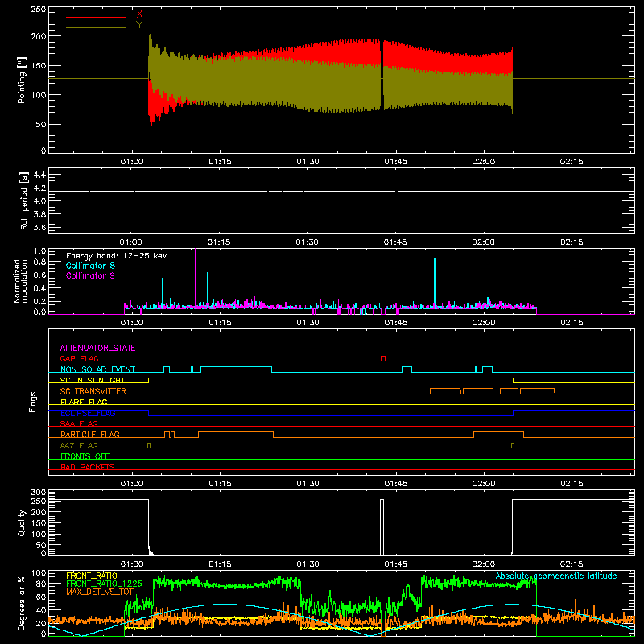Click the green FRONTS_OFF label
Screen dimensions: 644x644
pos(85,456)
